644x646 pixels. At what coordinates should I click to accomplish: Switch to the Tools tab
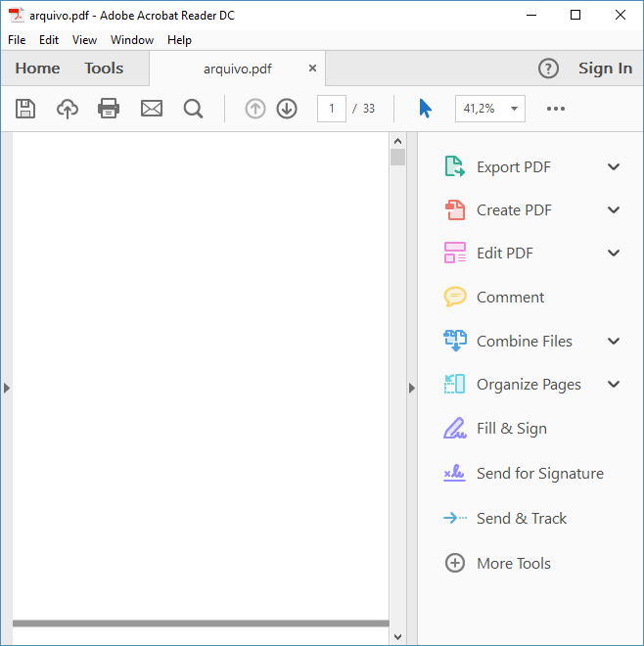point(104,69)
